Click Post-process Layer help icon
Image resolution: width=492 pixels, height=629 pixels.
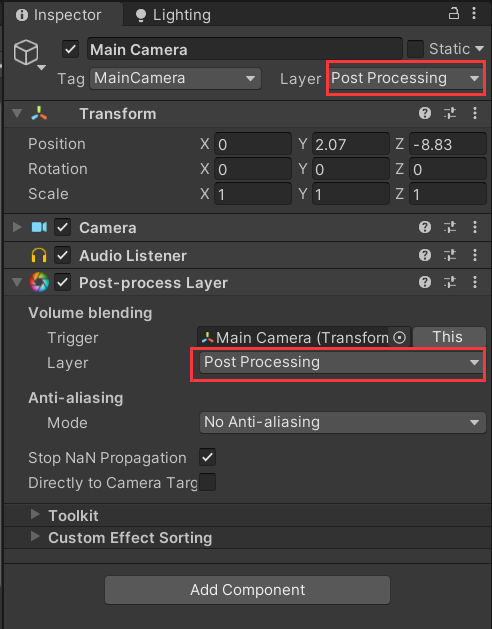point(425,282)
